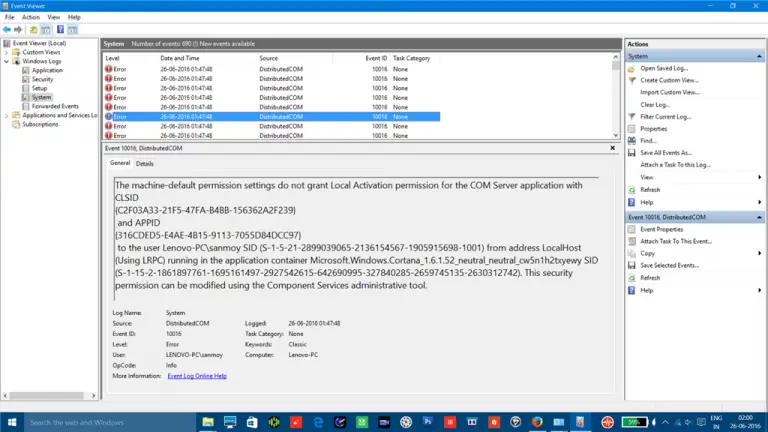Open the Event Log Online Help link
The height and width of the screenshot is (432, 768).
(x=197, y=376)
